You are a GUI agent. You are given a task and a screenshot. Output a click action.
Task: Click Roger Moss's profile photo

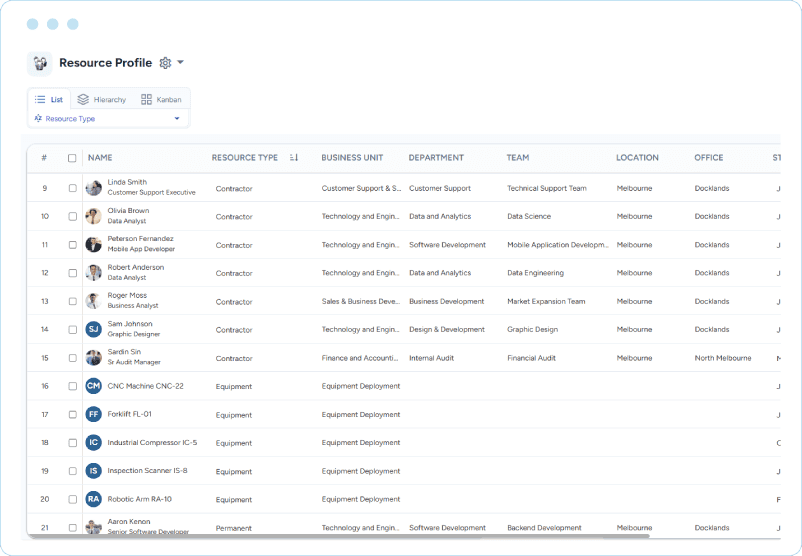pos(93,301)
